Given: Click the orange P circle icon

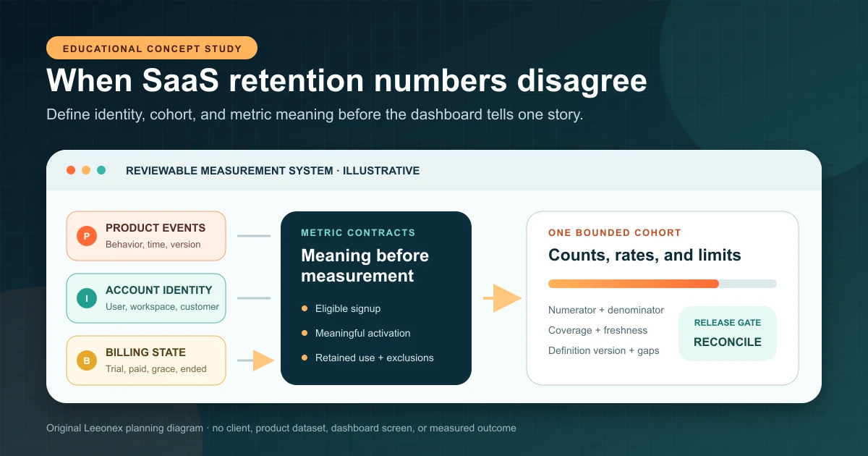Looking at the screenshot, I should point(87,236).
